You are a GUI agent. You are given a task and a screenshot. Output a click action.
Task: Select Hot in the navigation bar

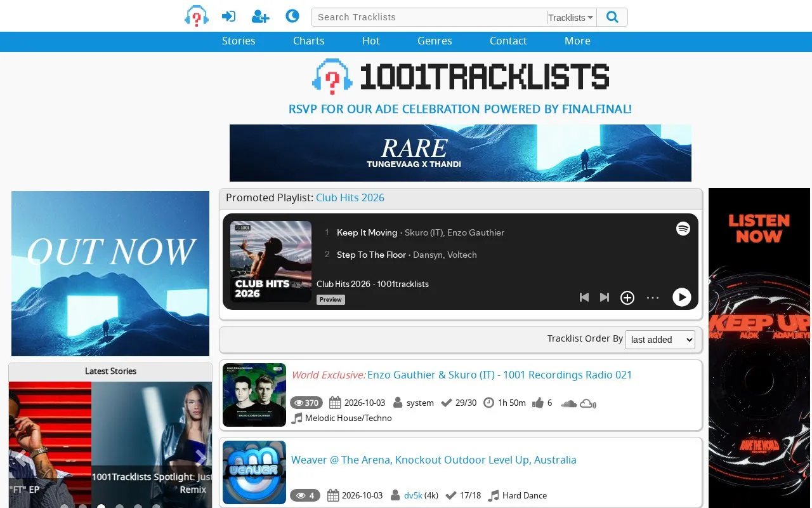(371, 41)
